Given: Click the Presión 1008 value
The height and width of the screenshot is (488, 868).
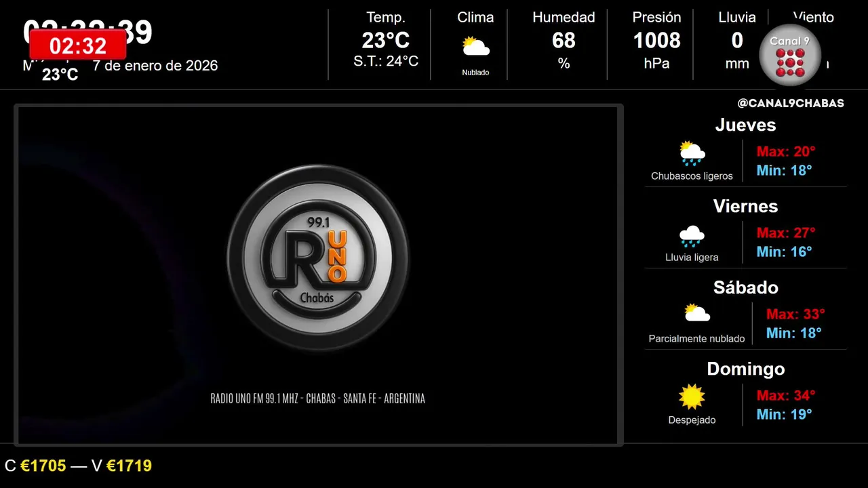Looking at the screenshot, I should (x=656, y=41).
